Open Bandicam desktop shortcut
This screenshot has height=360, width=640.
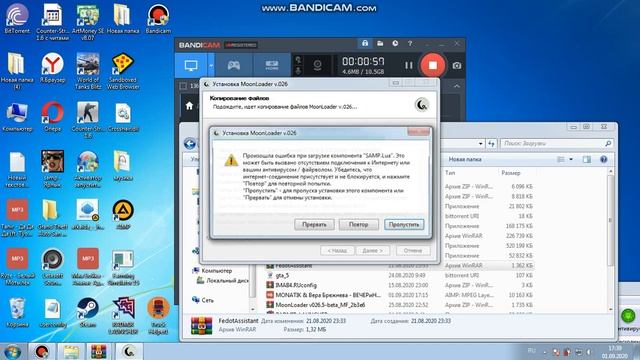click(x=158, y=19)
